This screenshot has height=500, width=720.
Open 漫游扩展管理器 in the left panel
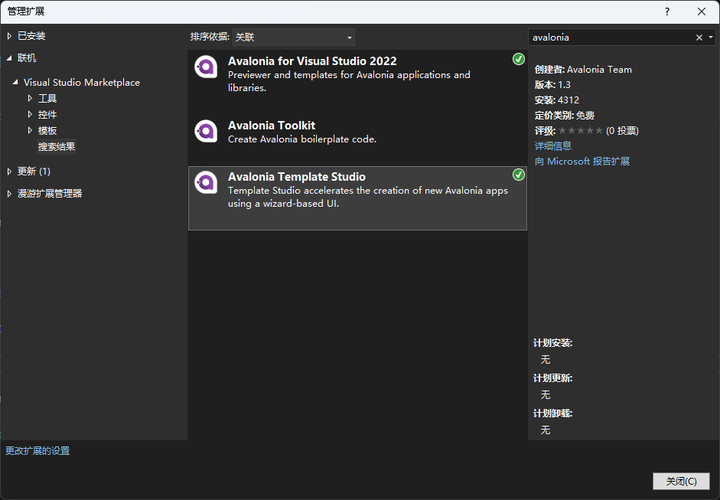tap(49, 193)
